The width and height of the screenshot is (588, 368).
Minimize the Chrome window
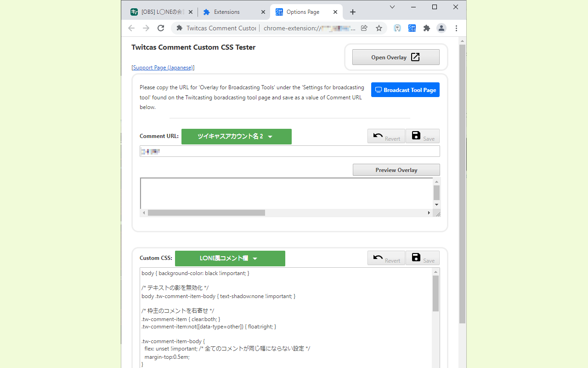(x=413, y=7)
